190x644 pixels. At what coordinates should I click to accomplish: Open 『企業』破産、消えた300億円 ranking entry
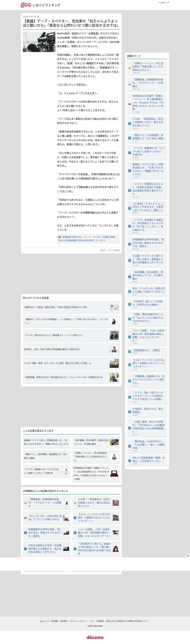pyautogui.click(x=148, y=427)
